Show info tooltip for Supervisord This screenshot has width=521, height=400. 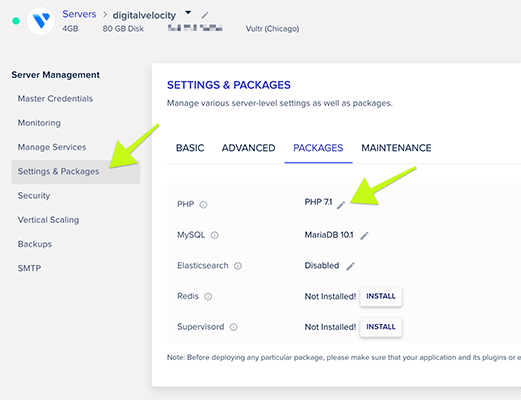(234, 327)
